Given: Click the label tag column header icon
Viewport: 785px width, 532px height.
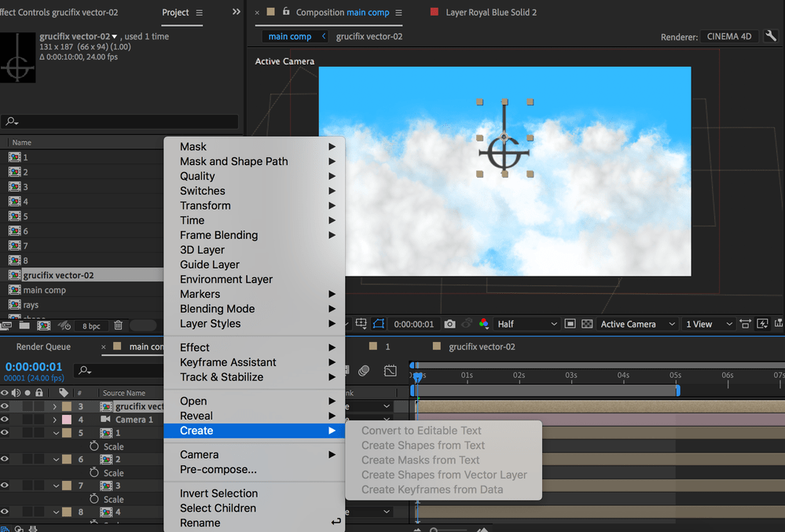Looking at the screenshot, I should (63, 393).
